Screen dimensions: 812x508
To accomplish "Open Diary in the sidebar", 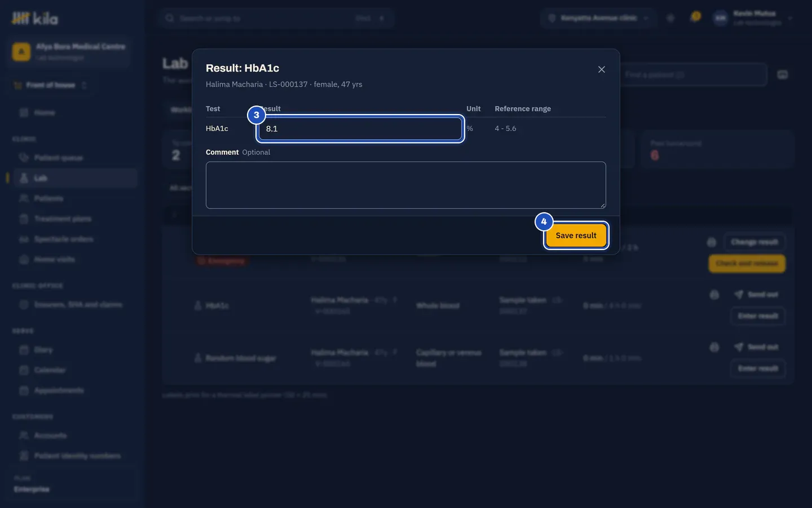I will pyautogui.click(x=74, y=350).
